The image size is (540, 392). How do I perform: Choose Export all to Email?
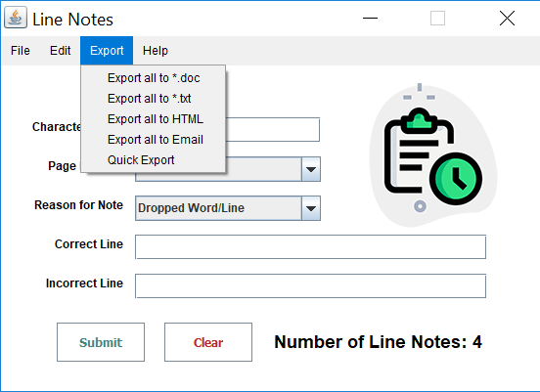154,140
